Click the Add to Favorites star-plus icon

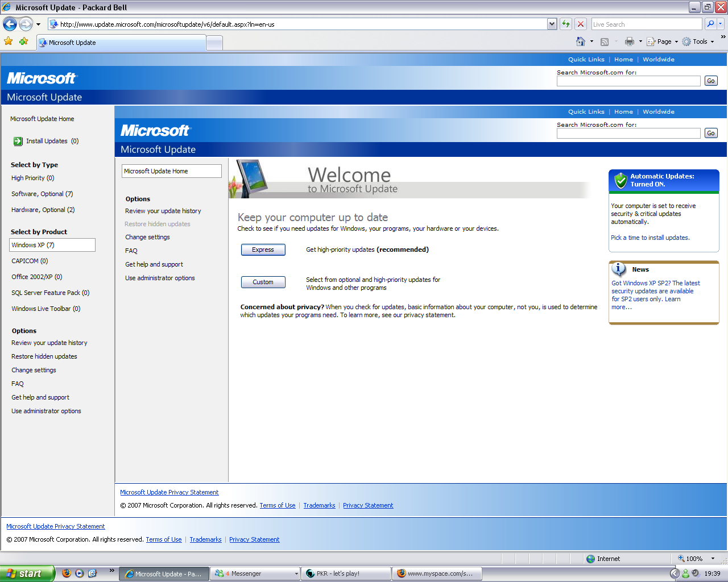[23, 41]
